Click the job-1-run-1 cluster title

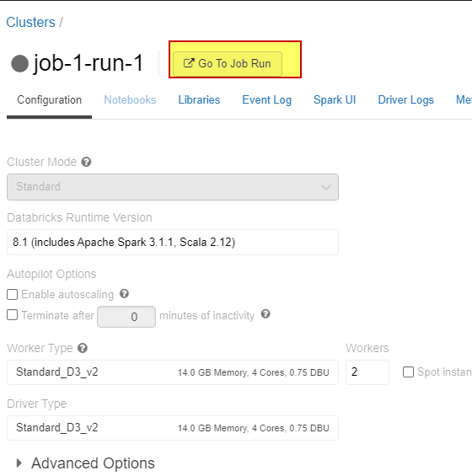point(88,63)
